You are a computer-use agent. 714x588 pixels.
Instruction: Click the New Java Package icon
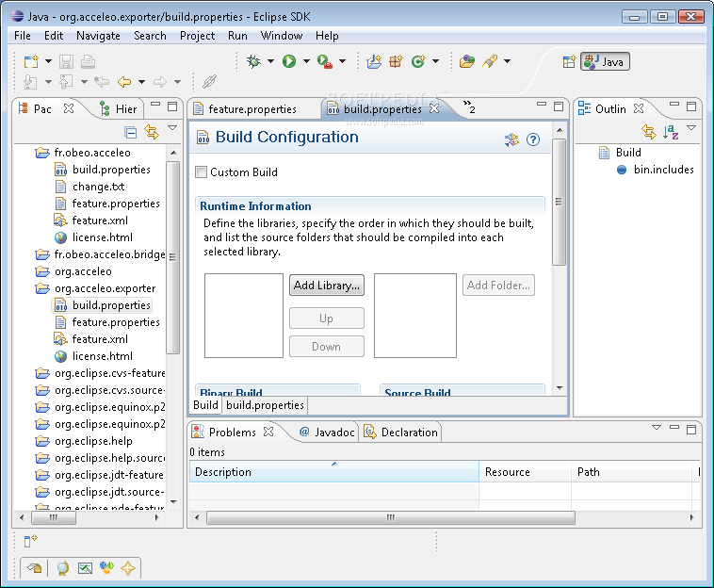[396, 61]
